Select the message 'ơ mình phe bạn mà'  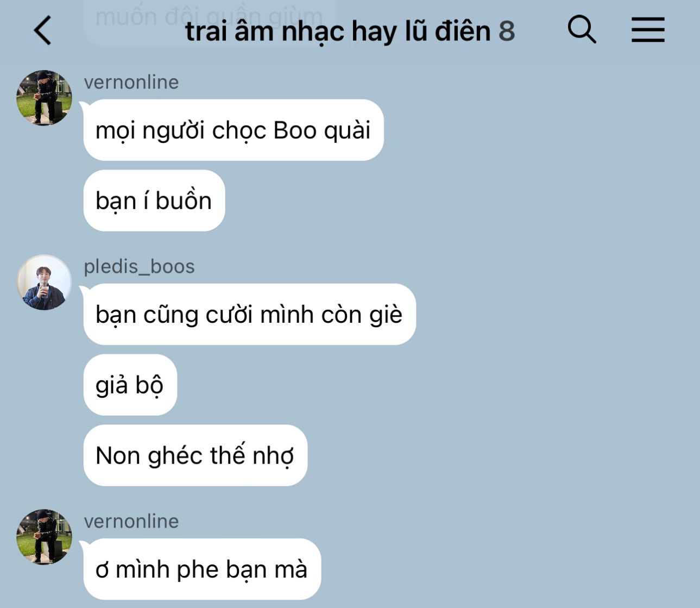click(203, 569)
